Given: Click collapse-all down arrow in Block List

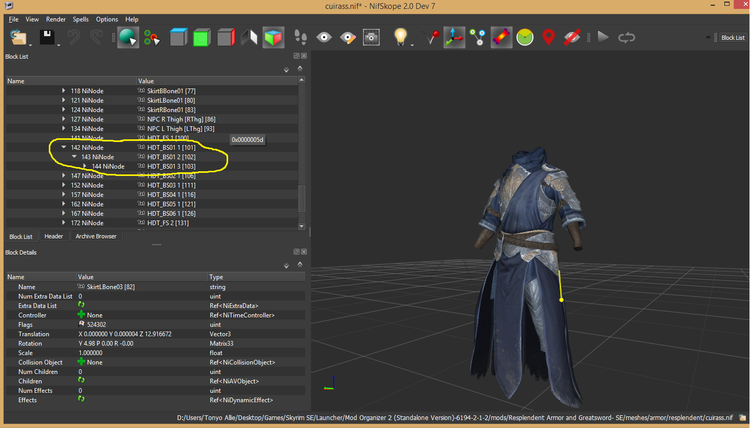Looking at the screenshot, I should tap(286, 70).
